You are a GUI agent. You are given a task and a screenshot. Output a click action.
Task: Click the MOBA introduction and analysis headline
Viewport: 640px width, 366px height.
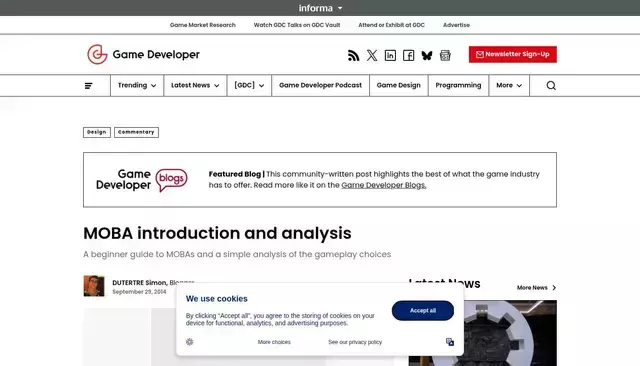point(217,233)
